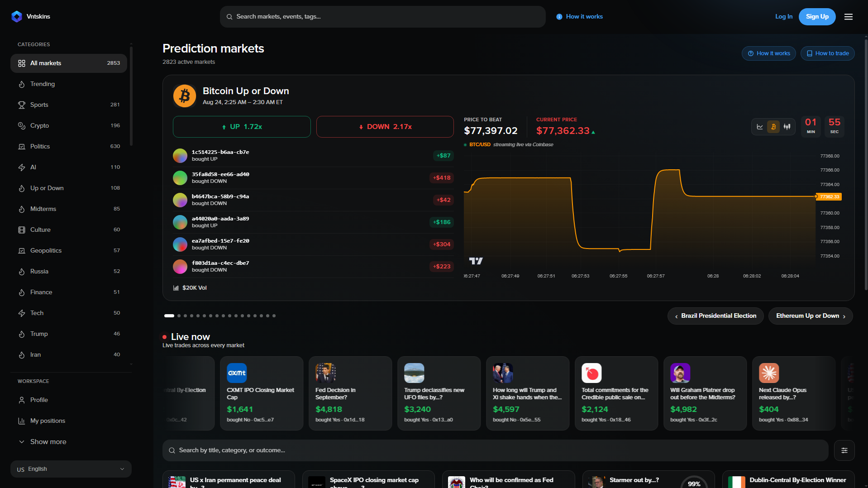This screenshot has height=488, width=868.
Task: Open the Trump category
Action: [x=69, y=334]
